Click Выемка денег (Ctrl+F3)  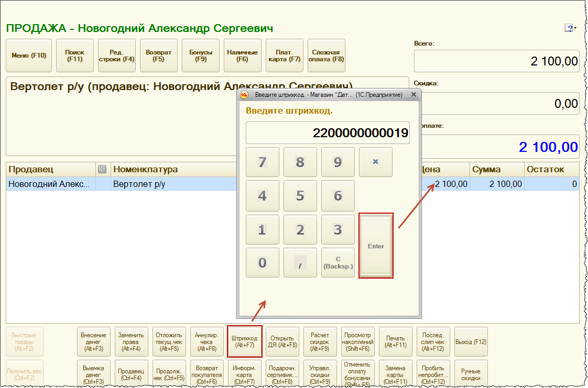[x=93, y=374]
